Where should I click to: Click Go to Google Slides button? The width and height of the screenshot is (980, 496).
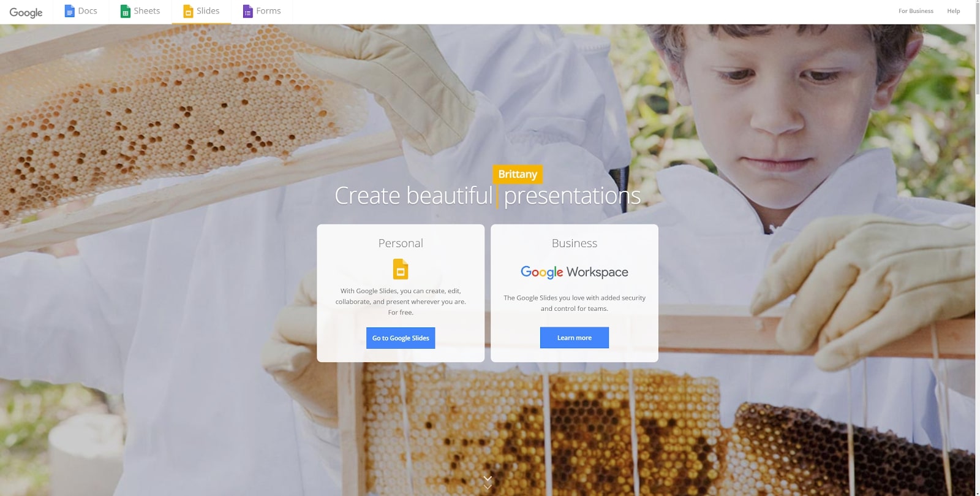click(x=401, y=338)
